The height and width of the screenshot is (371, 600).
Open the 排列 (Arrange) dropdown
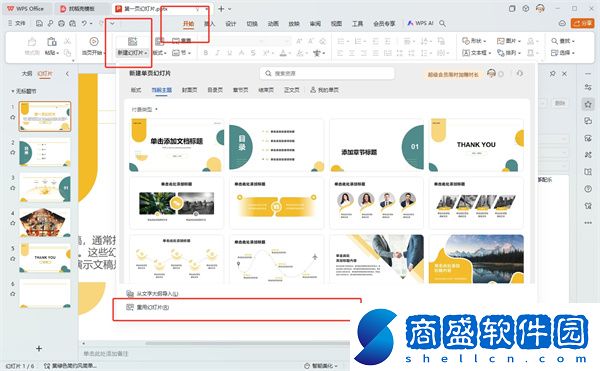[x=509, y=53]
